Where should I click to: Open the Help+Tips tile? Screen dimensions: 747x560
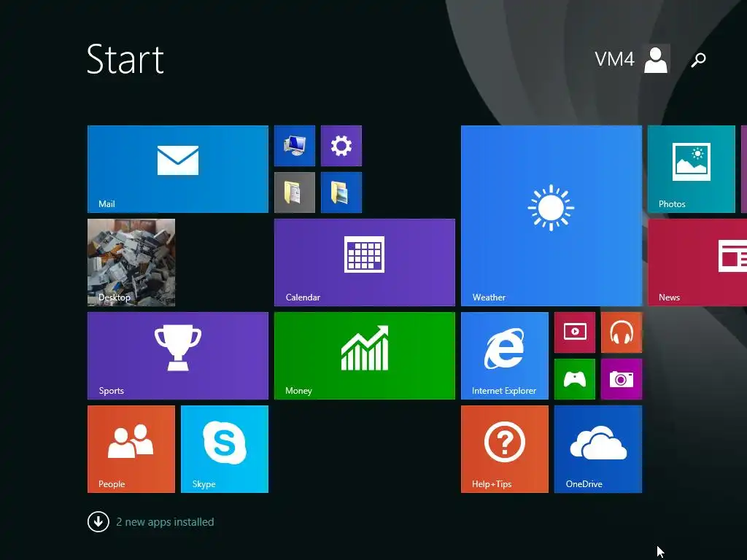[505, 449]
